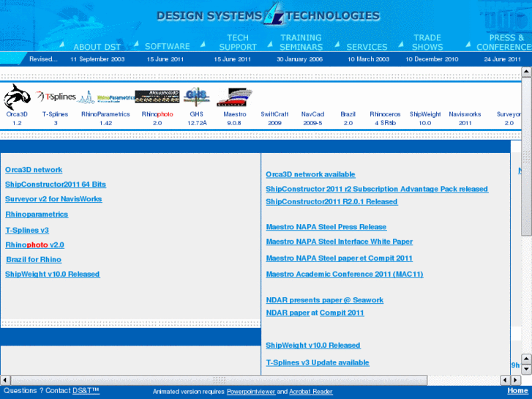Open the TECH SUPPORT menu
The image size is (532, 399).
238,42
